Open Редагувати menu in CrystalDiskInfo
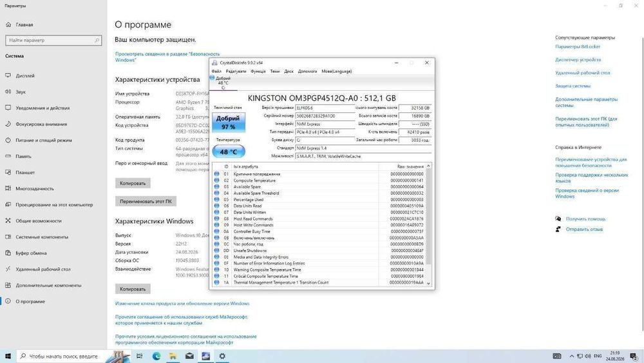The width and height of the screenshot is (644, 363). pos(236,71)
